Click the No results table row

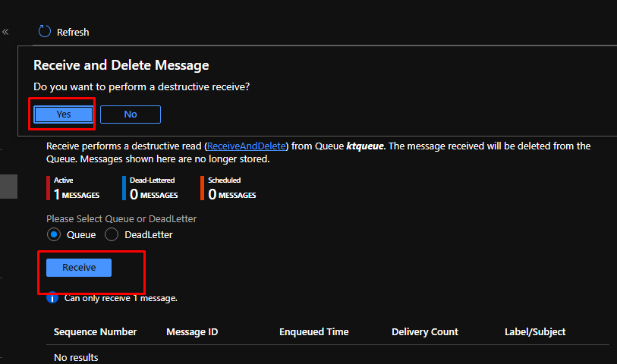click(76, 357)
